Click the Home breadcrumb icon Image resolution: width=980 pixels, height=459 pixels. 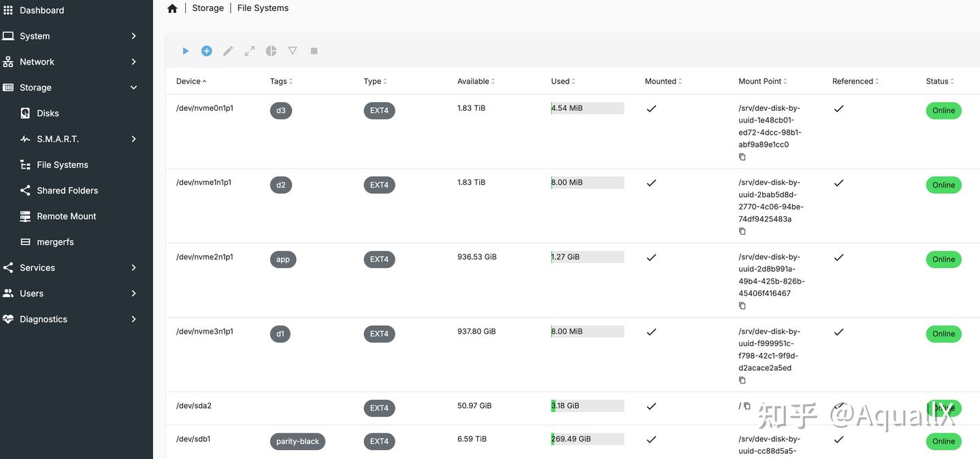(172, 8)
